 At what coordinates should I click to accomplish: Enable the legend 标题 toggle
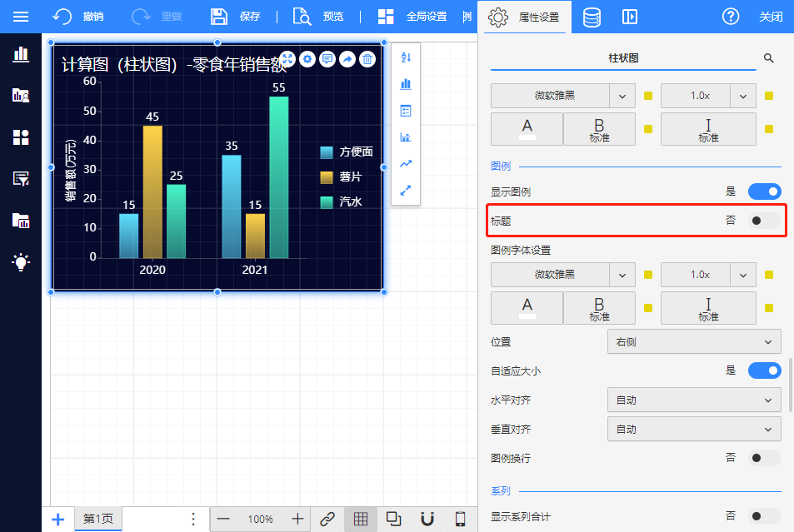pyautogui.click(x=764, y=221)
